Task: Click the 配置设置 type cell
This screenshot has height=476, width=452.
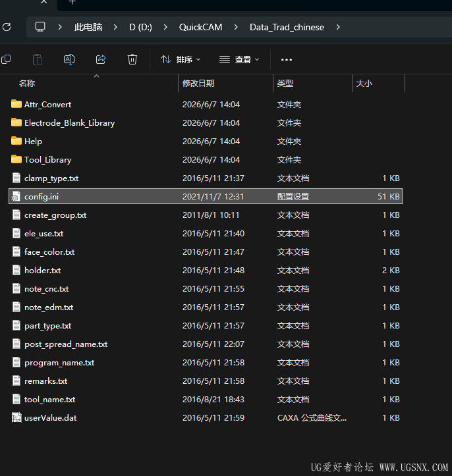Action: click(293, 197)
